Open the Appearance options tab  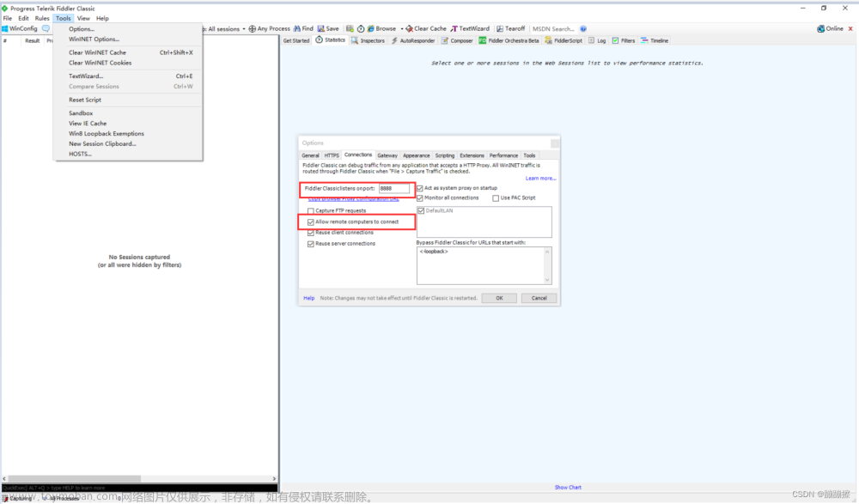coord(417,155)
